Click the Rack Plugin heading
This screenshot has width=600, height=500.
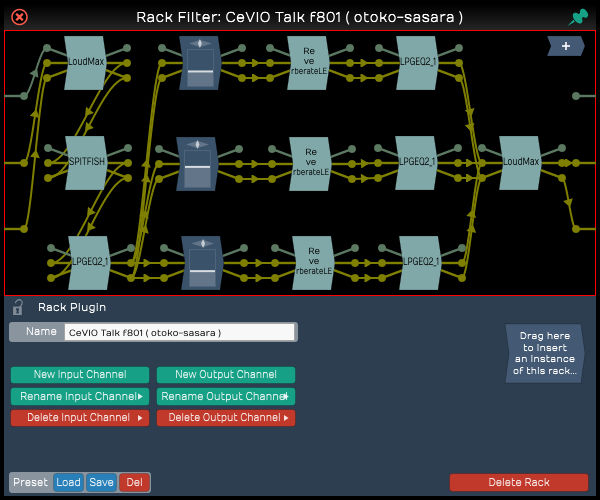pyautogui.click(x=72, y=307)
